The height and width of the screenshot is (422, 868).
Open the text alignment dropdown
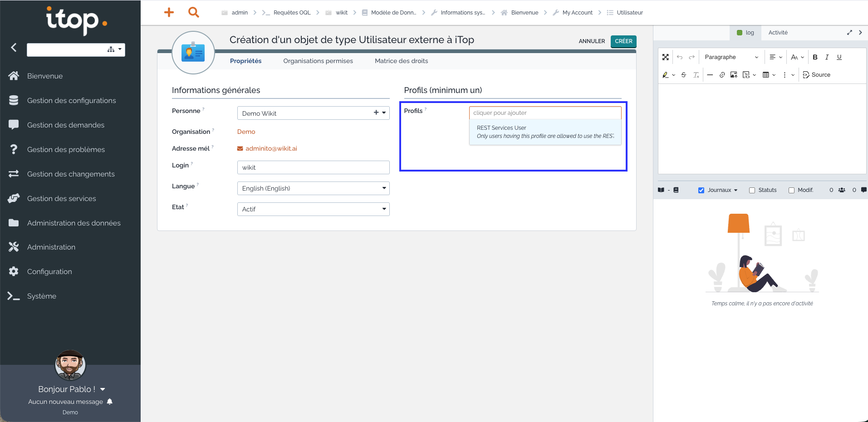point(775,57)
